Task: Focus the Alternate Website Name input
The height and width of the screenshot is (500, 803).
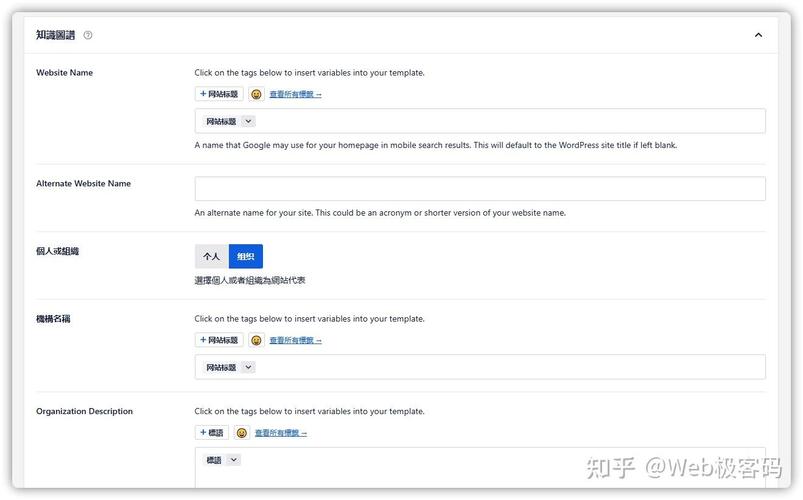Action: click(x=480, y=189)
